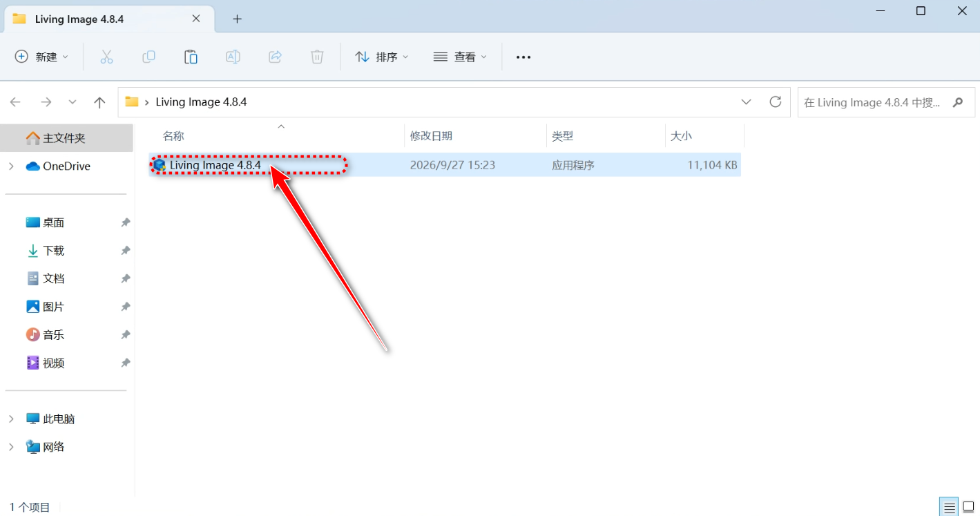Screen dimensions: 980x516
Task: Open 主文件夹 in the sidebar
Action: click(66, 138)
